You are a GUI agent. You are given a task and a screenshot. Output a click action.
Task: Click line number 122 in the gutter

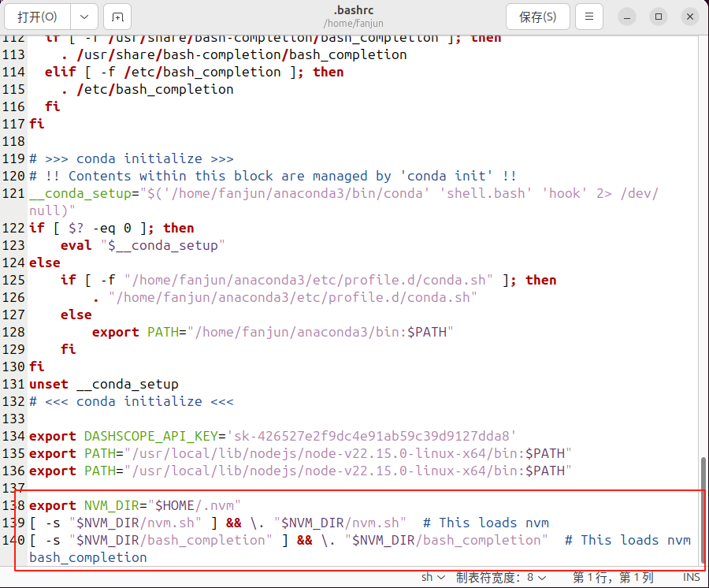tap(16, 228)
